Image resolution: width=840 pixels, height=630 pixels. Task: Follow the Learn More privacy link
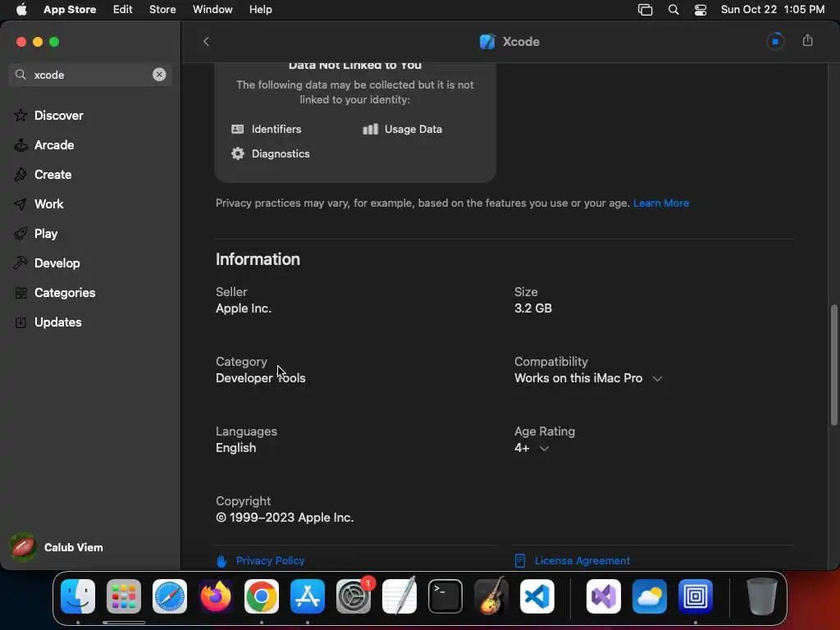pos(661,203)
